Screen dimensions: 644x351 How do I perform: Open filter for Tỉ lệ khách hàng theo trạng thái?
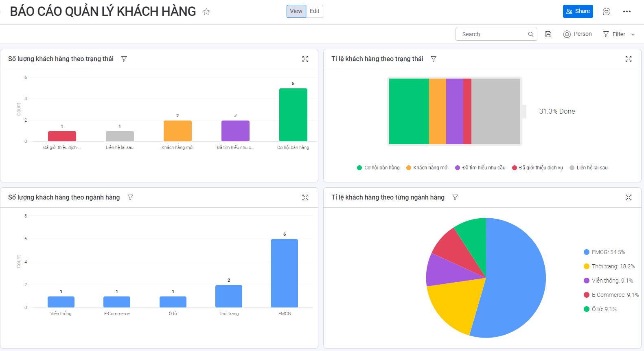point(434,59)
